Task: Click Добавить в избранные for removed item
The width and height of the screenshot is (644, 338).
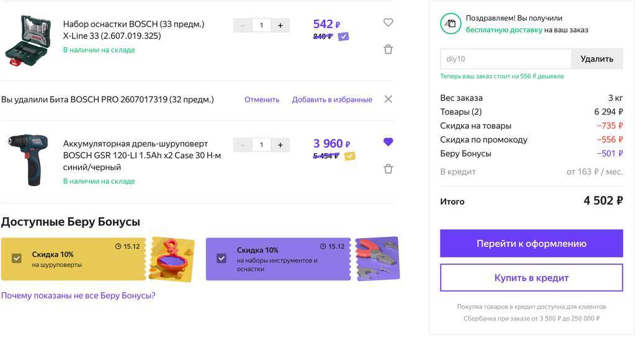Action: pos(332,100)
